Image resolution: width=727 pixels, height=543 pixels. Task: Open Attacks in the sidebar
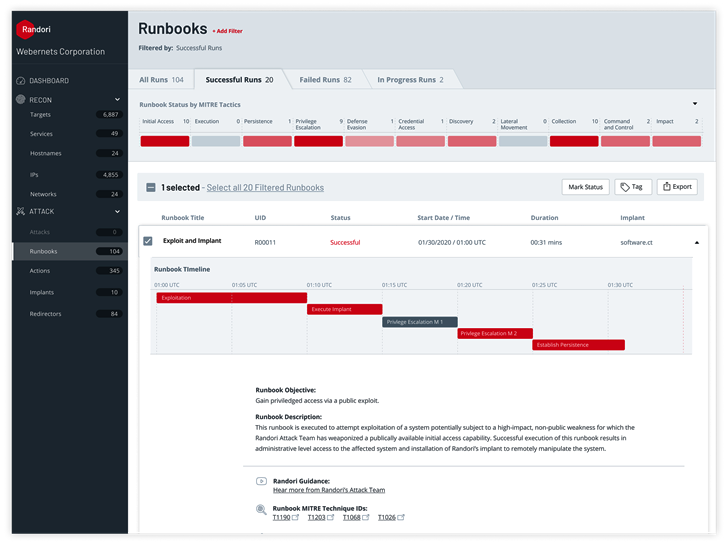click(x=70, y=232)
